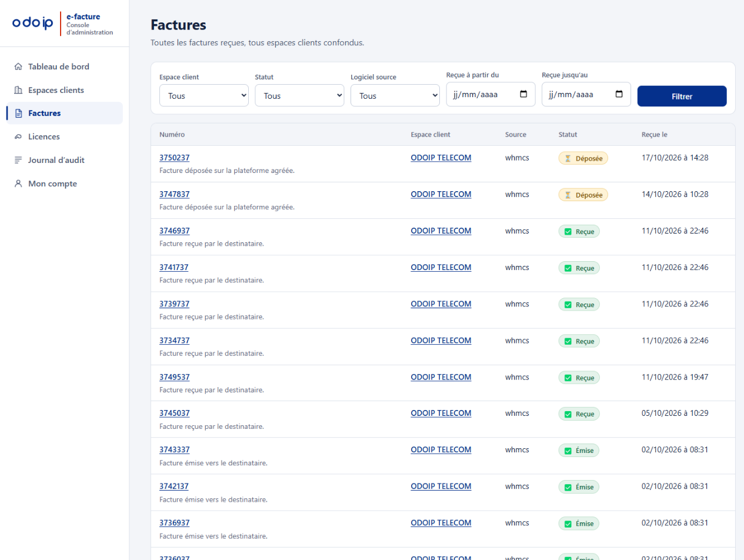Click the Reçue status badge for invoice 3745037

pyautogui.click(x=579, y=414)
